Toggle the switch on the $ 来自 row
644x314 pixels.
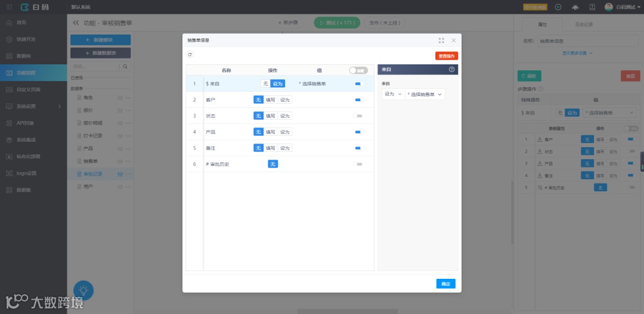point(360,84)
